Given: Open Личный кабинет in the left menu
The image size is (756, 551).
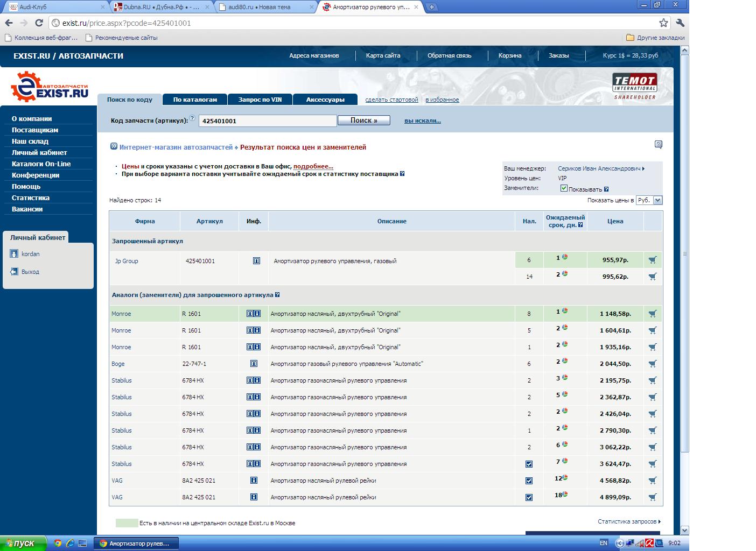Looking at the screenshot, I should (39, 152).
